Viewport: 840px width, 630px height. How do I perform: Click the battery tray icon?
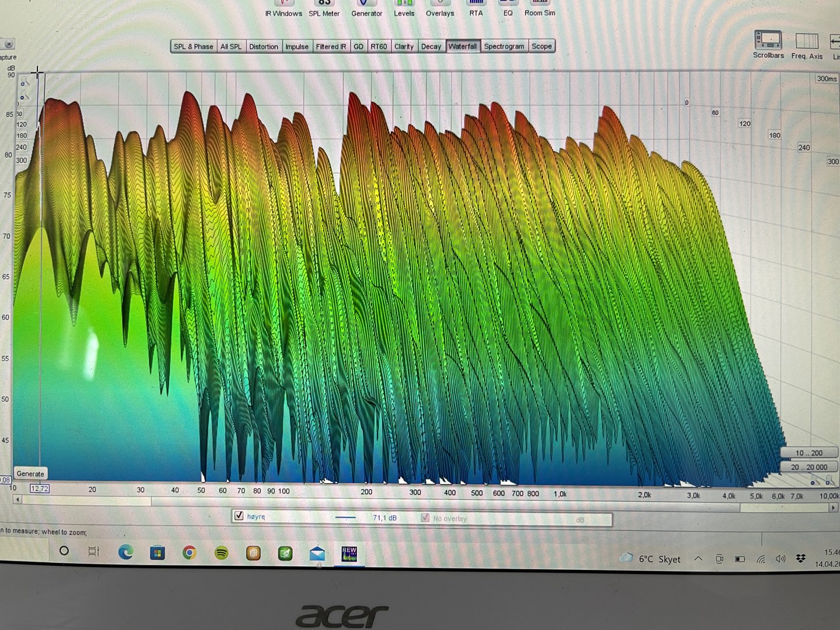[740, 559]
